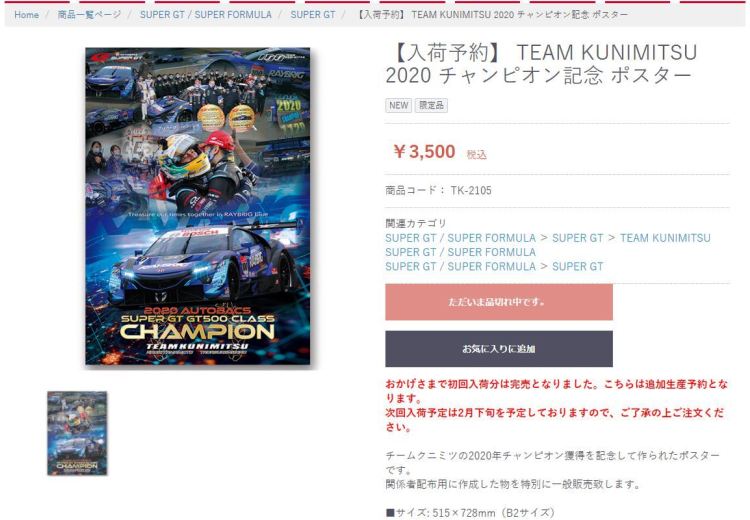Open first row SUPER GT / SUPER FORMULA category

(x=461, y=238)
